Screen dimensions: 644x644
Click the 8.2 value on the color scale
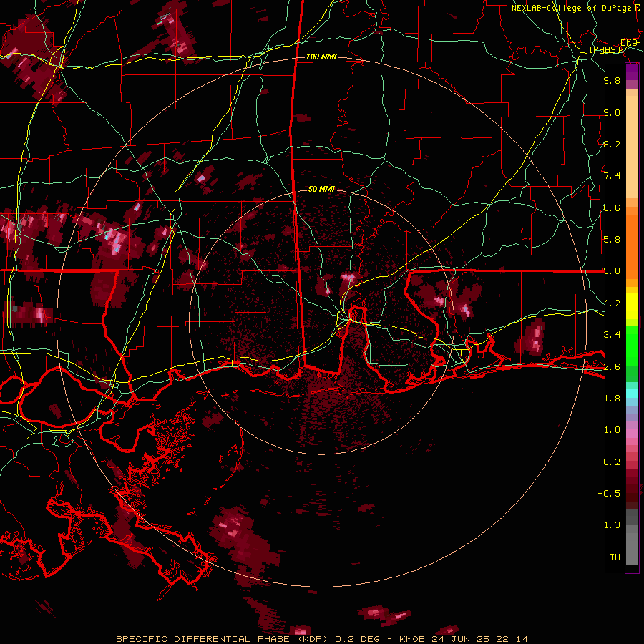click(612, 144)
